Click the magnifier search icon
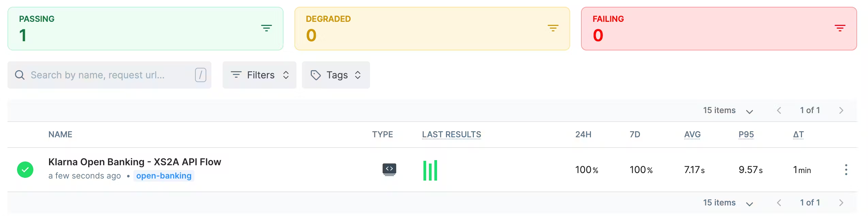 pos(20,75)
